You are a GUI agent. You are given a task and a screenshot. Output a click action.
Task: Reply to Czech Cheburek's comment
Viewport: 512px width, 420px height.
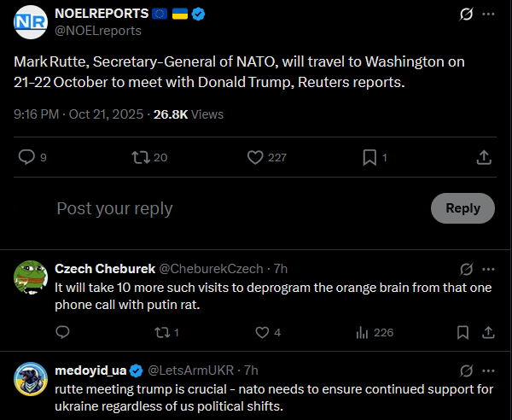click(62, 332)
